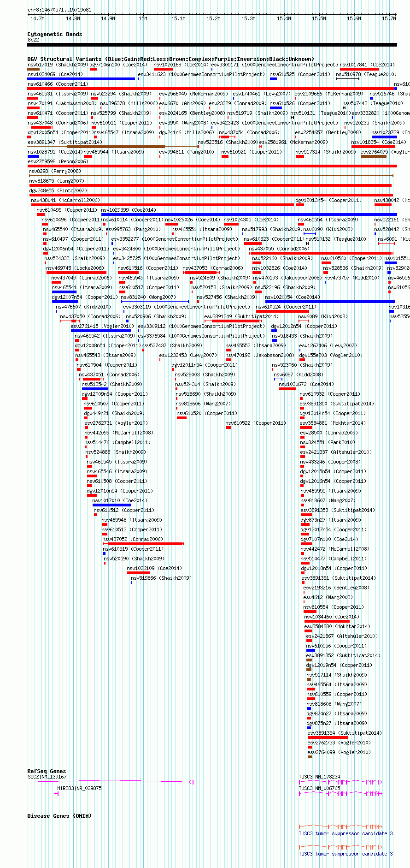Select nsv465541 (Itsara2009) variant label
410x868 pixels.
coord(82,287)
